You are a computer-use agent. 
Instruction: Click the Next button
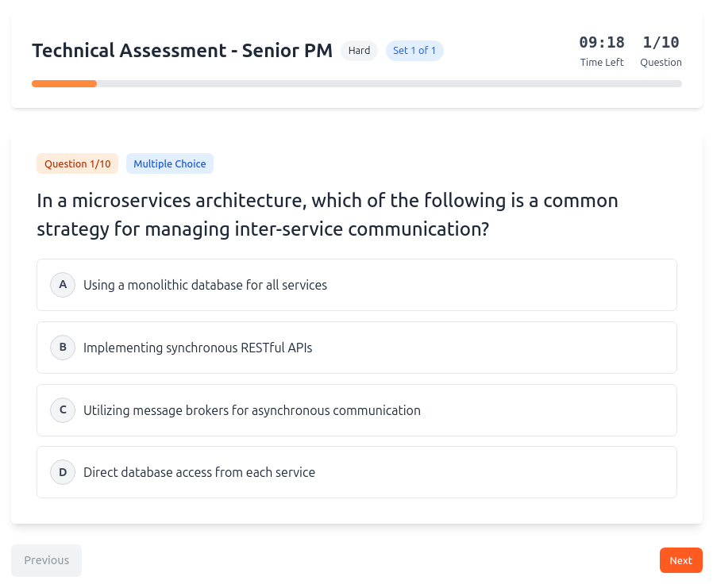(680, 559)
